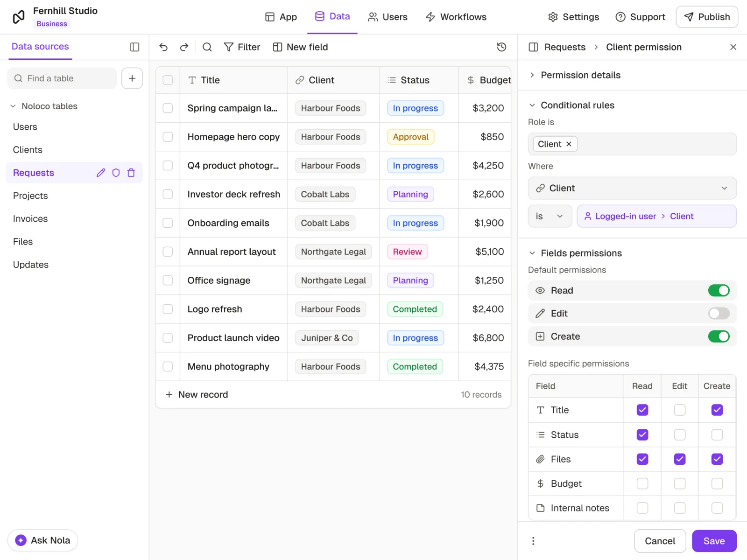
Task: Click the New field button
Action: [x=300, y=47]
